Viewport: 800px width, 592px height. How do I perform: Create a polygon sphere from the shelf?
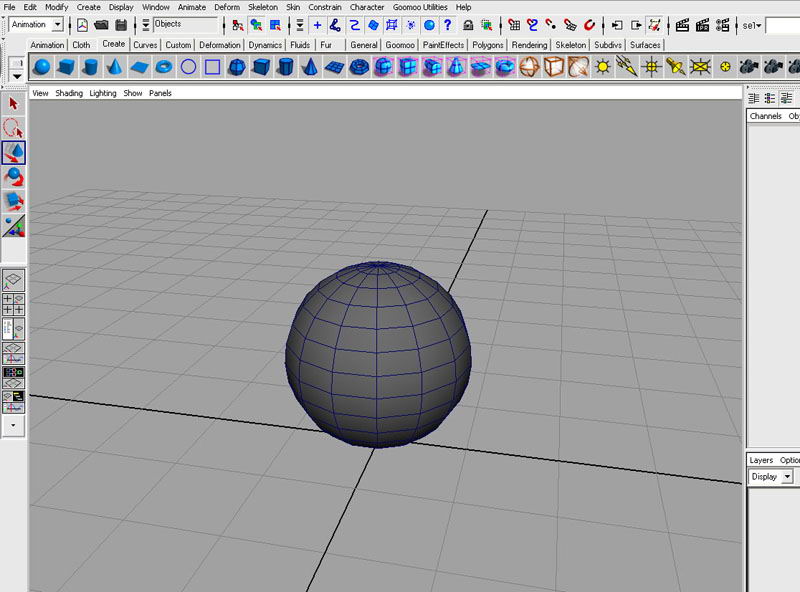[x=237, y=67]
